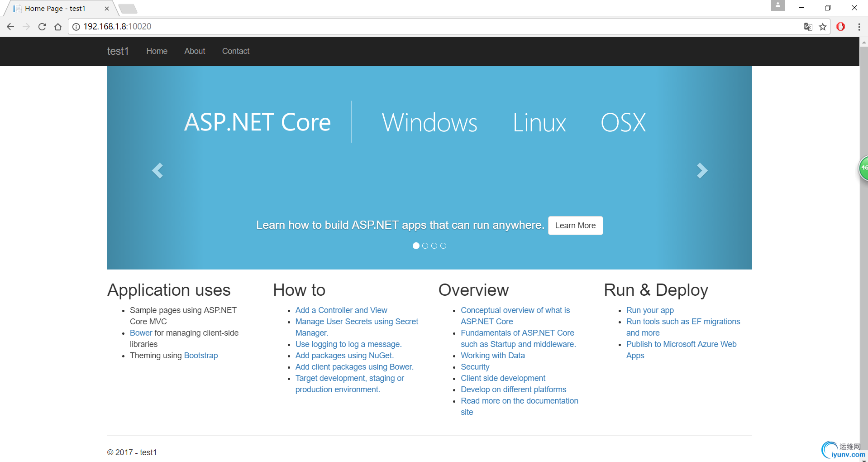
Task: Bookmark this page with the star icon
Action: [x=823, y=27]
